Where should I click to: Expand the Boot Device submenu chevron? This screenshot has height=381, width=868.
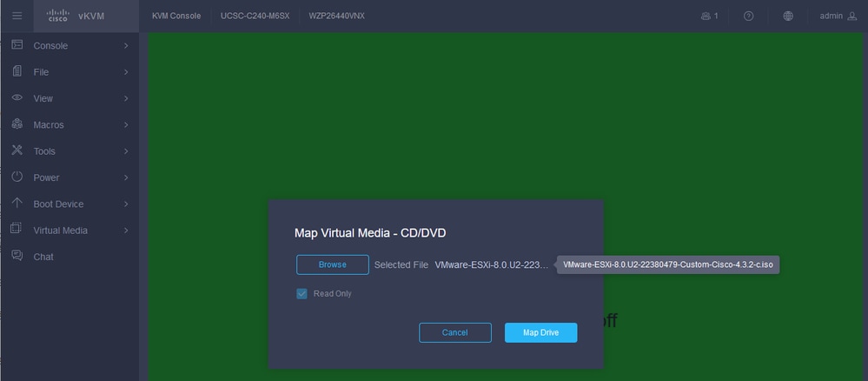126,204
